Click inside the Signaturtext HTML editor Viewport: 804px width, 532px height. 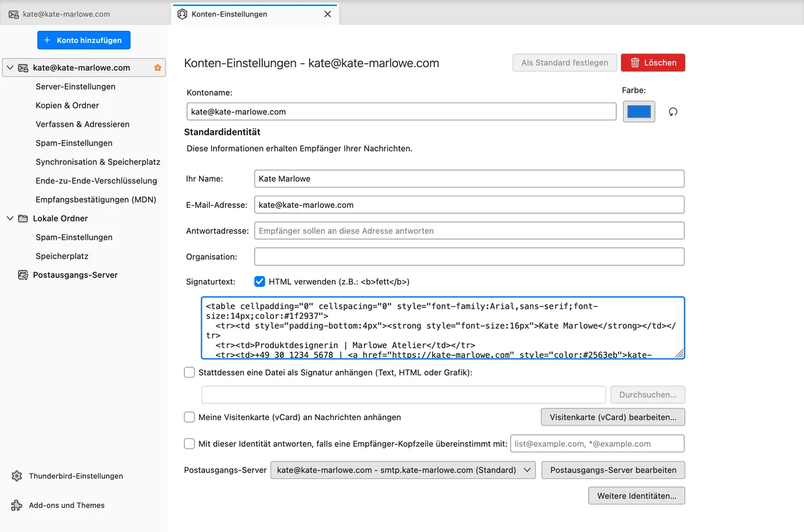pos(442,328)
